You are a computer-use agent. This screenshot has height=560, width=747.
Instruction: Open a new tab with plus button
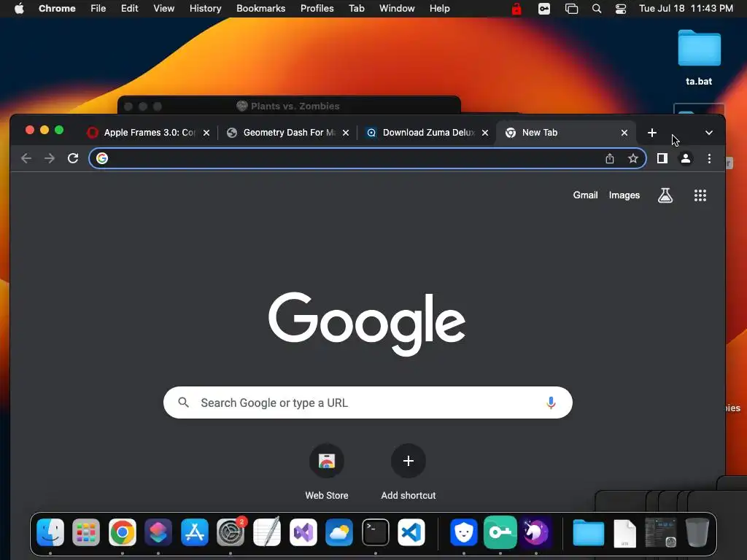tap(652, 133)
